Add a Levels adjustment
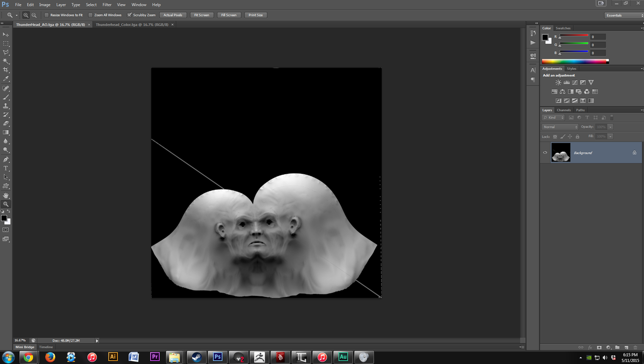 point(566,83)
